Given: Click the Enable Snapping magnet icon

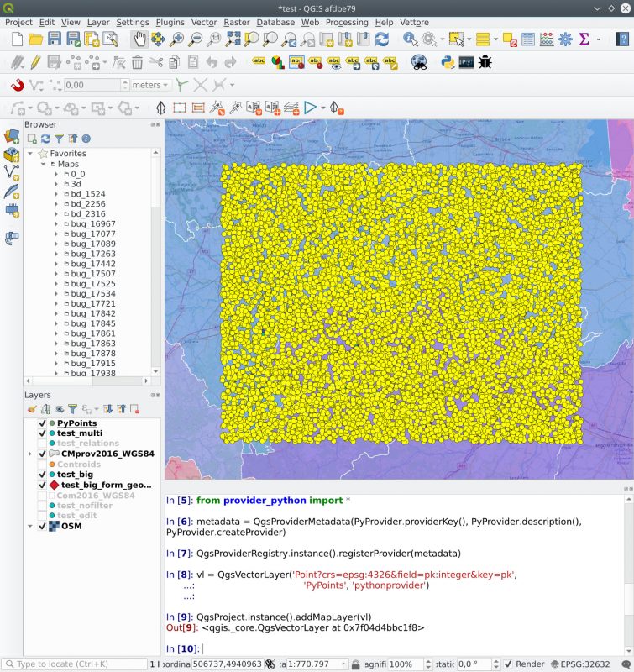Looking at the screenshot, I should (x=17, y=85).
